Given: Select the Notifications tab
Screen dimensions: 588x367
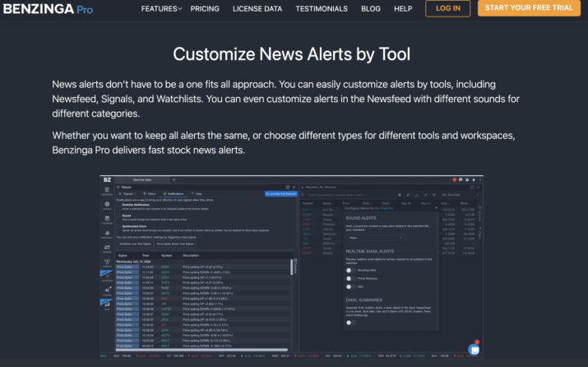Looking at the screenshot, I should (174, 193).
